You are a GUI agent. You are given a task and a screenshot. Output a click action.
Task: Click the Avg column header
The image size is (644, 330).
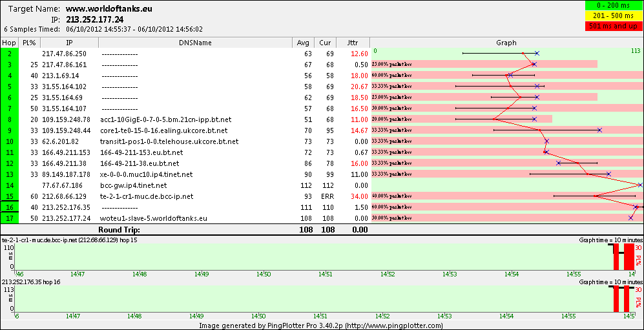coord(303,43)
